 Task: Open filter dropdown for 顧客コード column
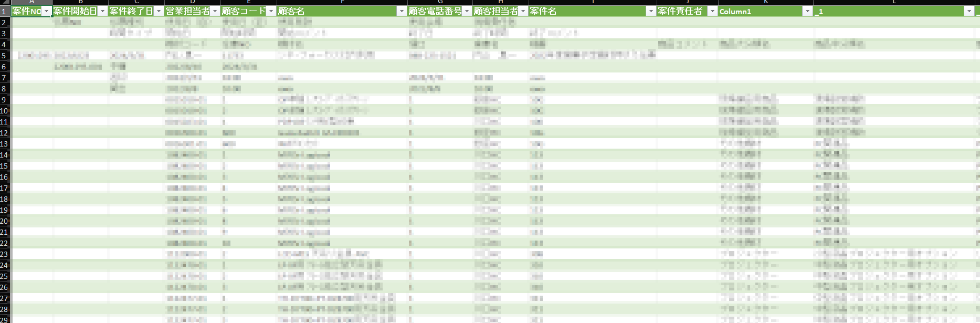tap(271, 11)
